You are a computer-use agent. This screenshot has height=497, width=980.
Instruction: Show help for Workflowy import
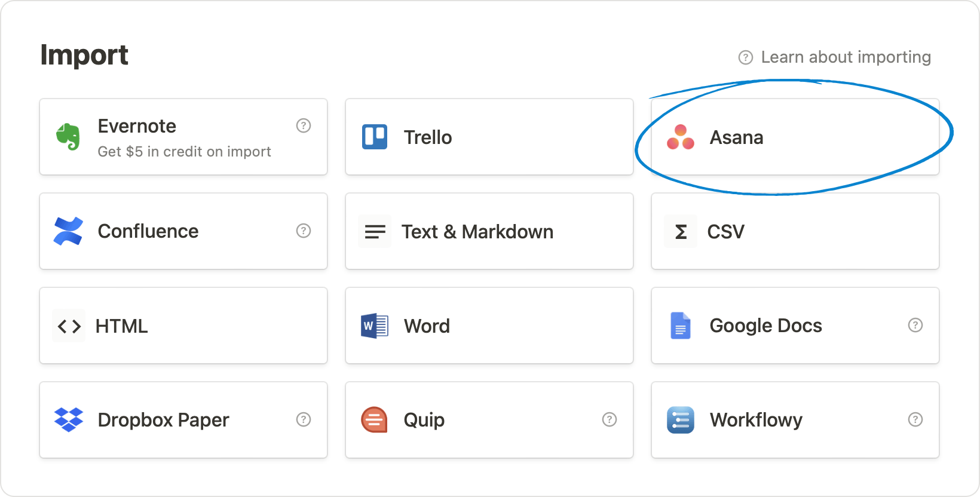(x=915, y=419)
